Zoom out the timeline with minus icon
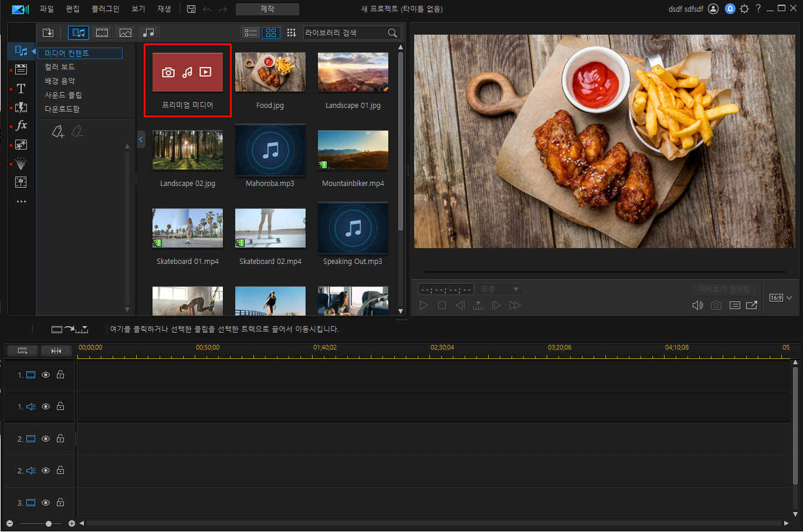This screenshot has width=803, height=532. (9, 523)
